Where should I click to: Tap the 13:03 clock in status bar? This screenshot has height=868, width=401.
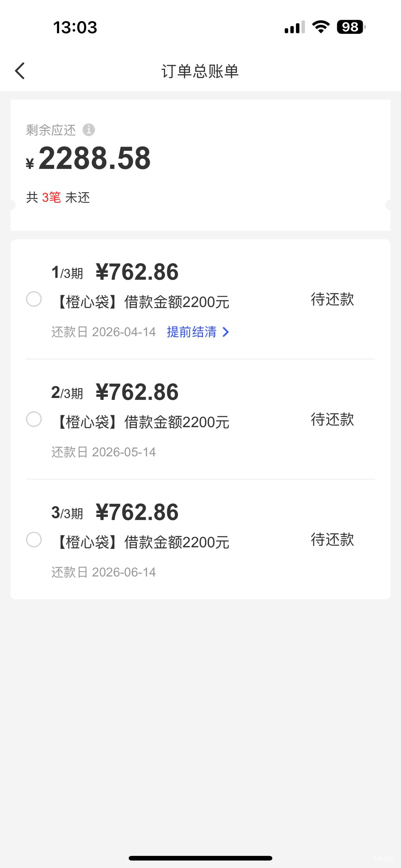75,27
